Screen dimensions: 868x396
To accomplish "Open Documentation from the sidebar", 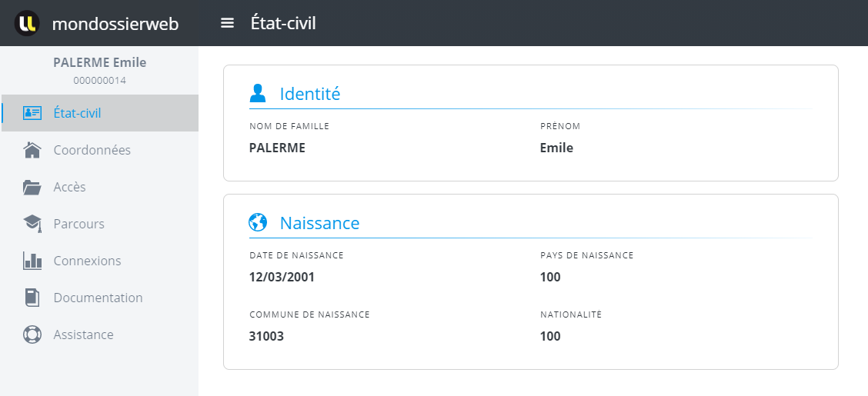I will tap(98, 298).
